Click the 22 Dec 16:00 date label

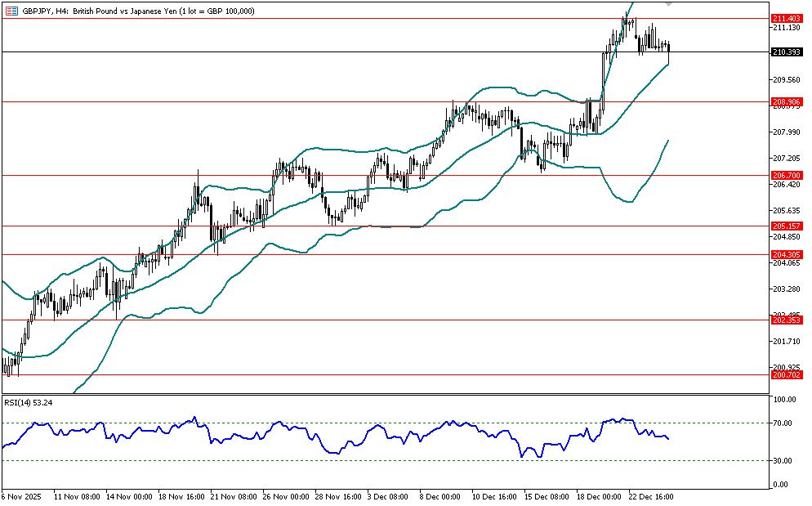(651, 496)
